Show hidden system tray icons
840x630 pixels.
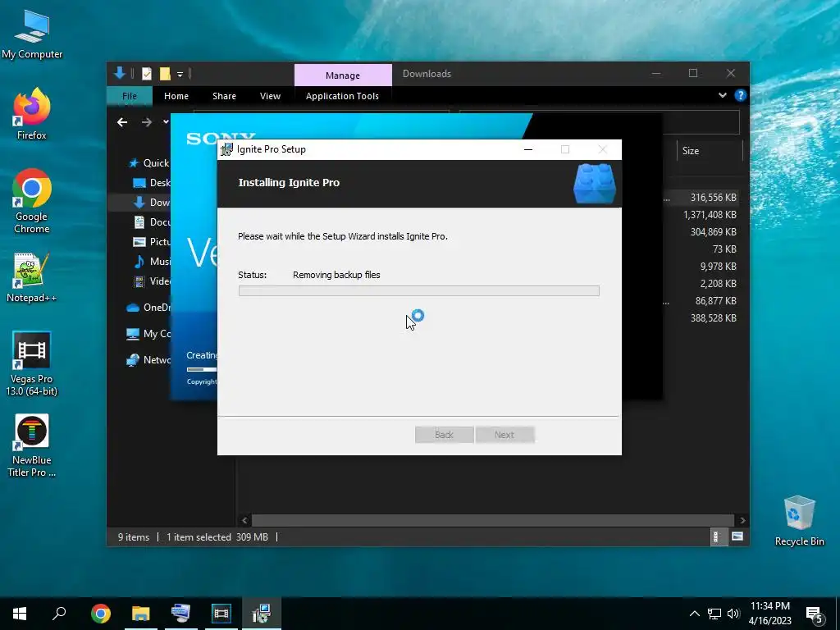694,614
